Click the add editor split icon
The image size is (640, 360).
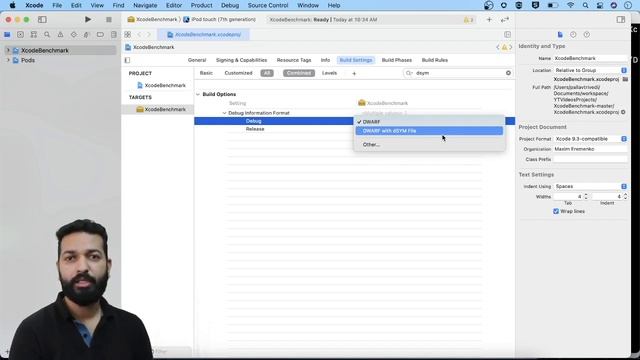(x=507, y=35)
